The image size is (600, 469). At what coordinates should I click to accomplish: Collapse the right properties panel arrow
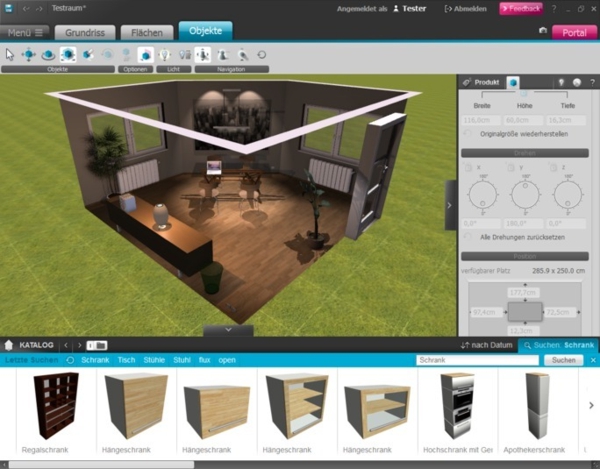click(450, 205)
